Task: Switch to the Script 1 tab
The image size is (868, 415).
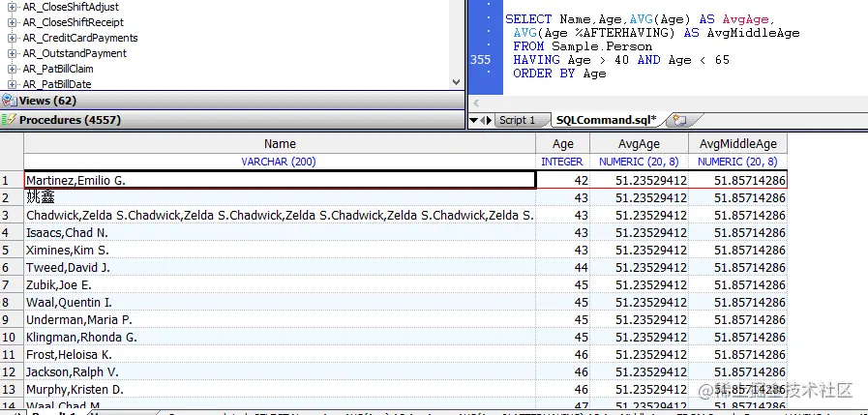Action: click(517, 120)
